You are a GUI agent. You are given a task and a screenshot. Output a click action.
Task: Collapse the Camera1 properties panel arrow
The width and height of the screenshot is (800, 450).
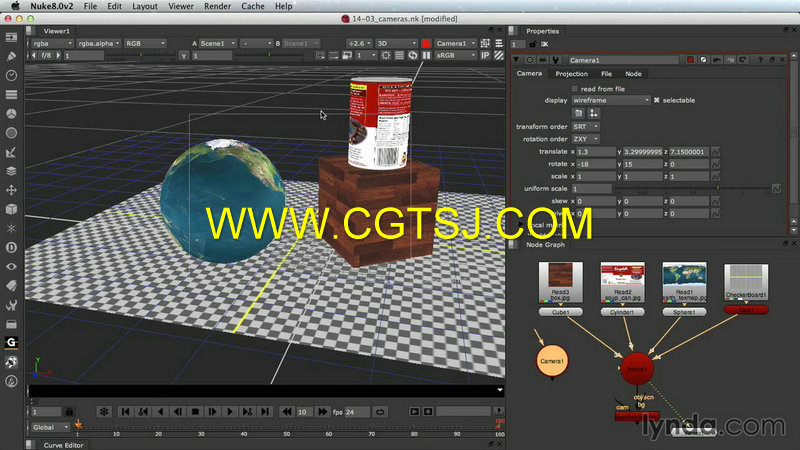pyautogui.click(x=516, y=60)
